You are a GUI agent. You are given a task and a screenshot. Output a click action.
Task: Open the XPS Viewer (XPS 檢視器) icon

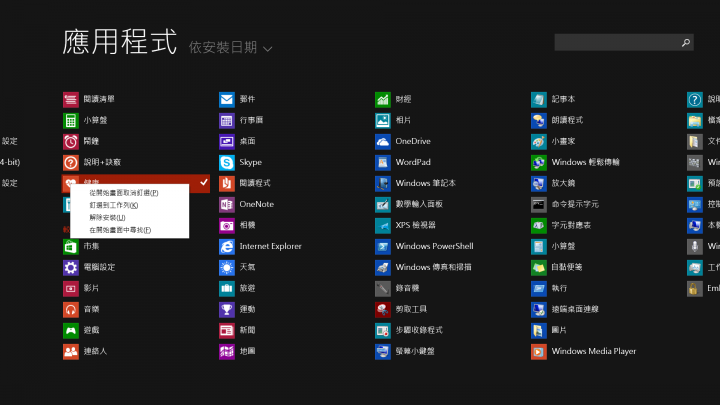pyautogui.click(x=383, y=225)
